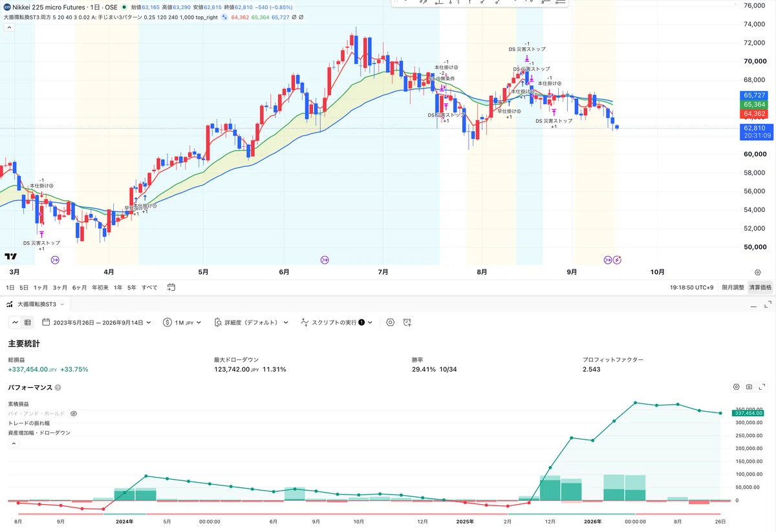Select the 6ヶ月 time range

[x=80, y=287]
